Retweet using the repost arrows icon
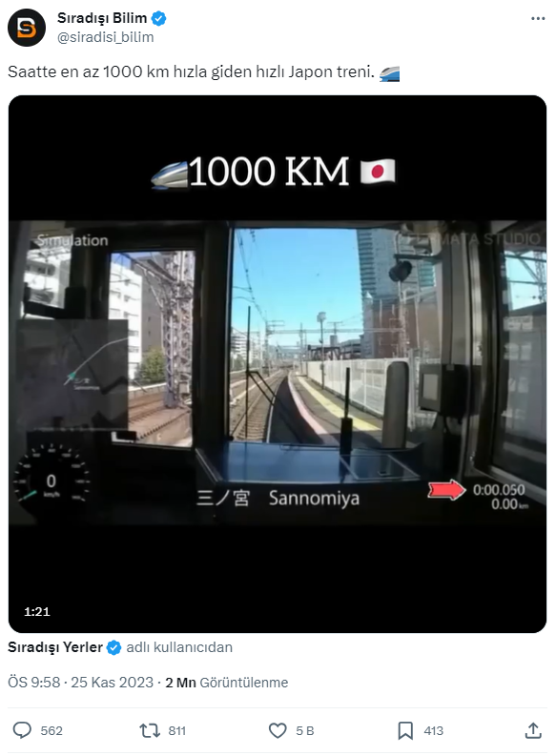 click(x=150, y=730)
